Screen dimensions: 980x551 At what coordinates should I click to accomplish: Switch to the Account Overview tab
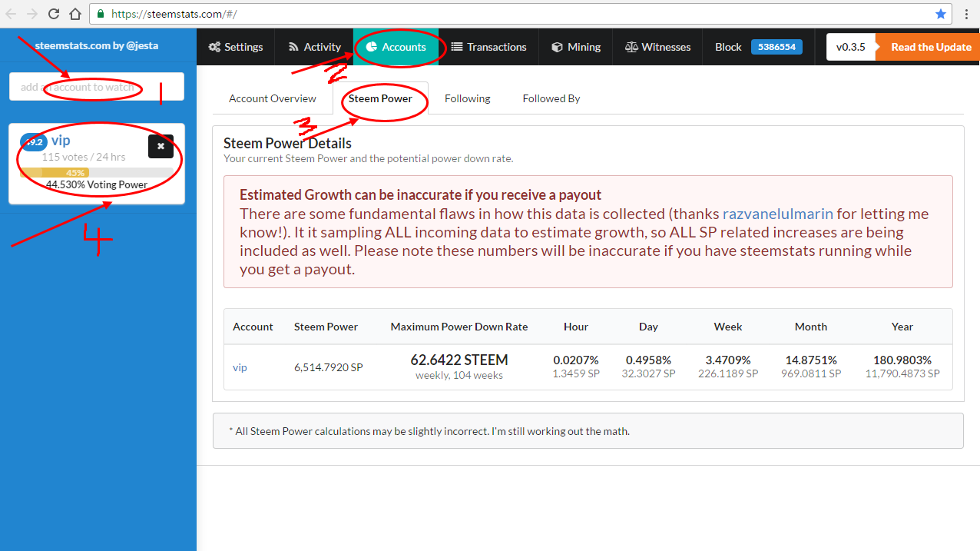[x=273, y=98]
